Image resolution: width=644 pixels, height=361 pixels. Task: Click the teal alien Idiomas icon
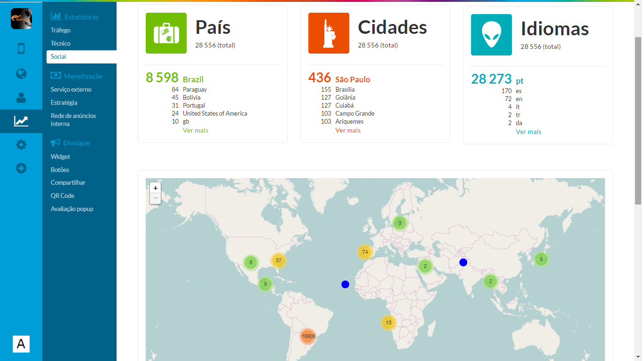(x=491, y=35)
